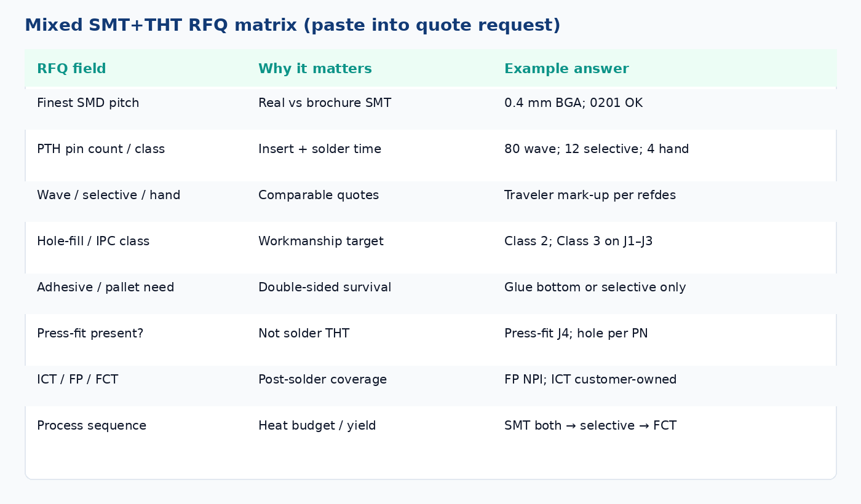Image resolution: width=861 pixels, height=504 pixels.
Task: Select the 'Insert + solder time' cell
Action: coord(320,149)
